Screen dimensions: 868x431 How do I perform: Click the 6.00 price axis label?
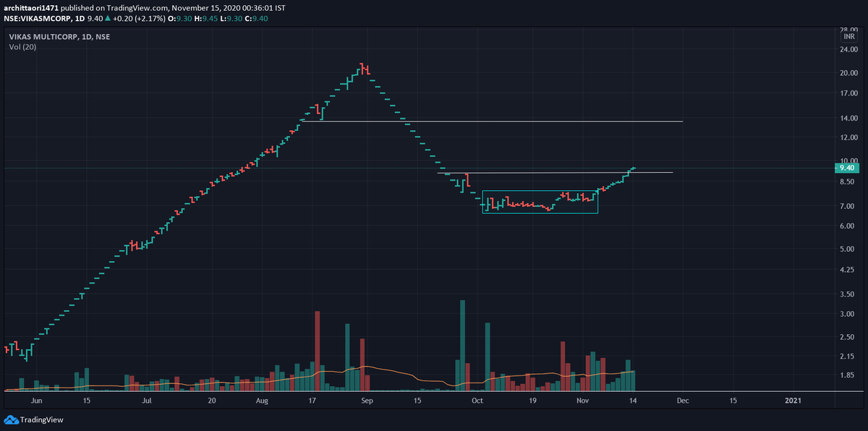click(848, 226)
